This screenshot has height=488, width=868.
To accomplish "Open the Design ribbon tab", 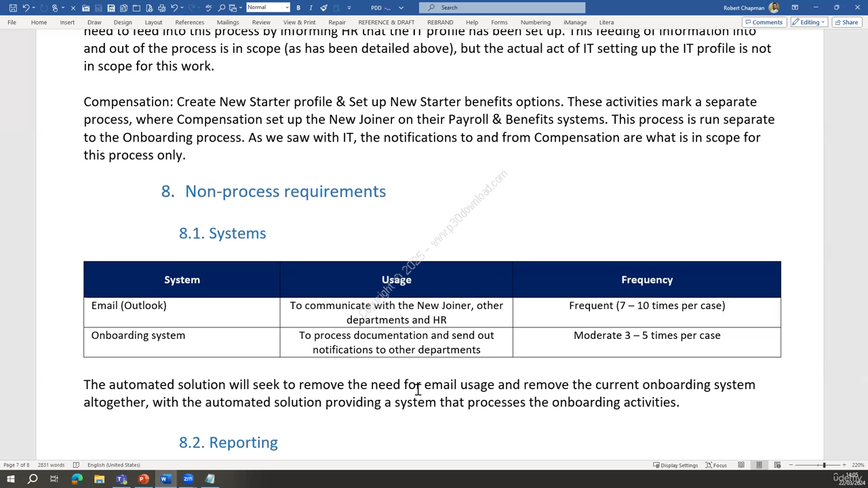I will click(123, 22).
